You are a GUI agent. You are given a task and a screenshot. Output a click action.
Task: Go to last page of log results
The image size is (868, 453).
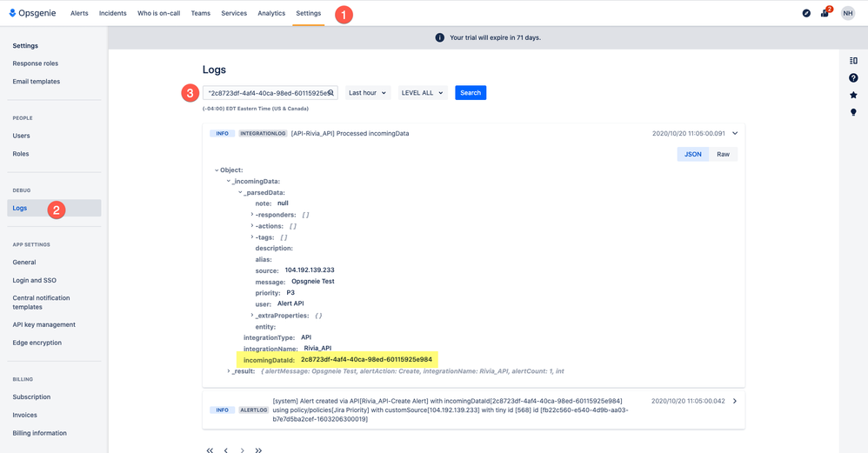(x=258, y=450)
